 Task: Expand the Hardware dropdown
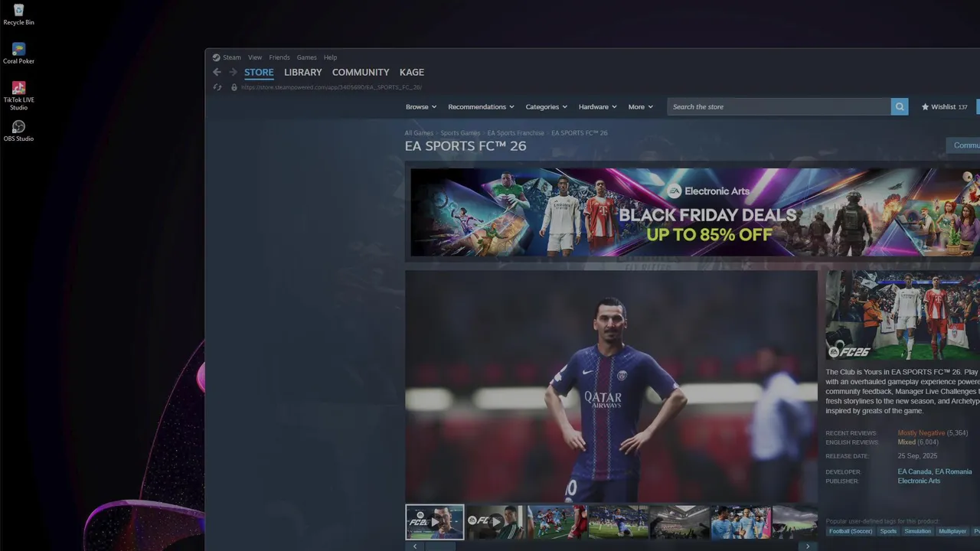click(598, 107)
